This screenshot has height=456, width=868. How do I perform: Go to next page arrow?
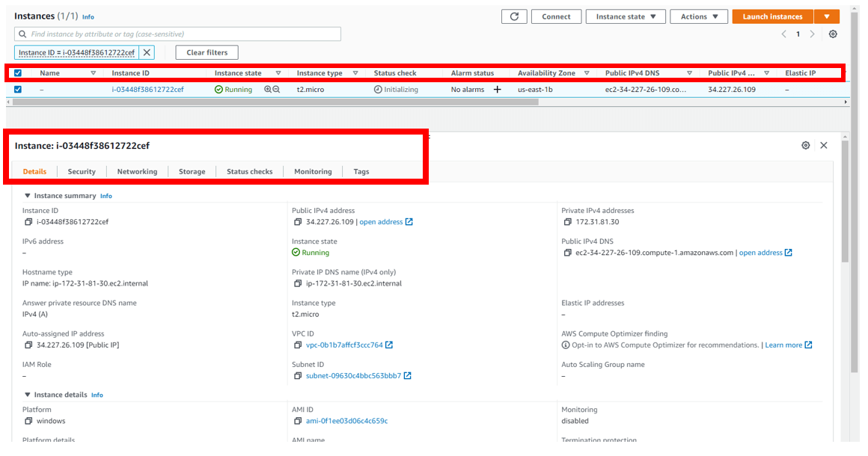812,34
